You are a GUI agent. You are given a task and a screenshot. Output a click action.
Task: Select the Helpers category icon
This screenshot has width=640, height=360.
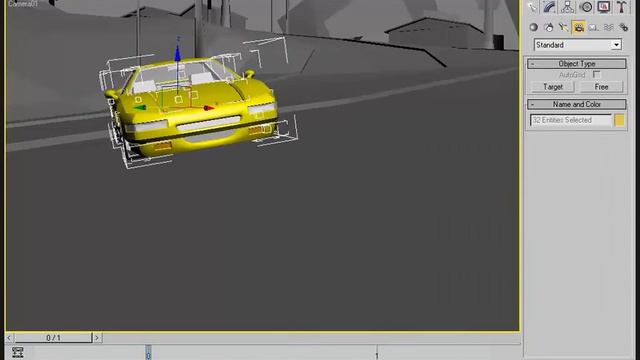click(593, 27)
